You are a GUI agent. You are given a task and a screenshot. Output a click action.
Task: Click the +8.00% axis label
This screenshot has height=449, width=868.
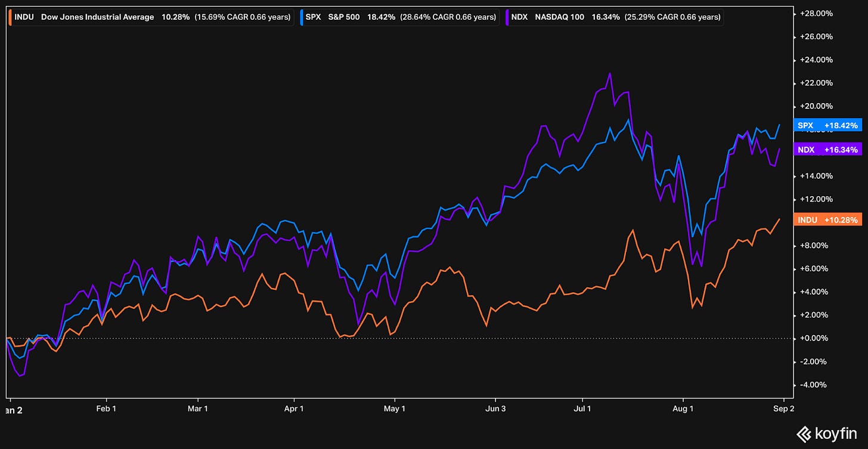pyautogui.click(x=815, y=246)
